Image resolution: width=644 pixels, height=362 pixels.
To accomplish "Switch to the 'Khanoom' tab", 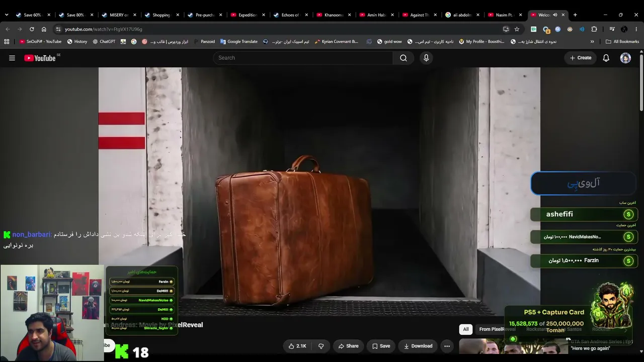I will (334, 15).
